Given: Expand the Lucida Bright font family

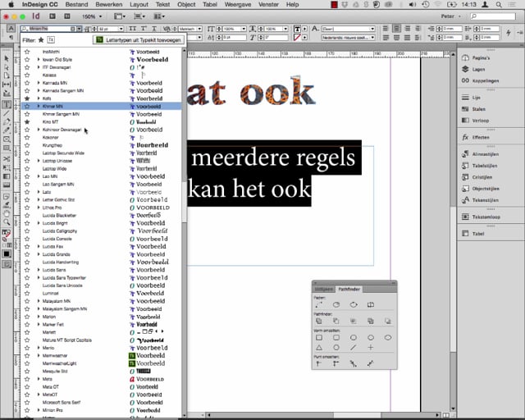Looking at the screenshot, I should pos(39,223).
